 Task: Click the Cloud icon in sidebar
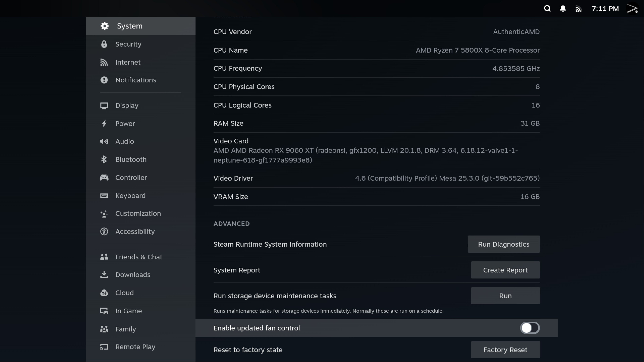(104, 293)
